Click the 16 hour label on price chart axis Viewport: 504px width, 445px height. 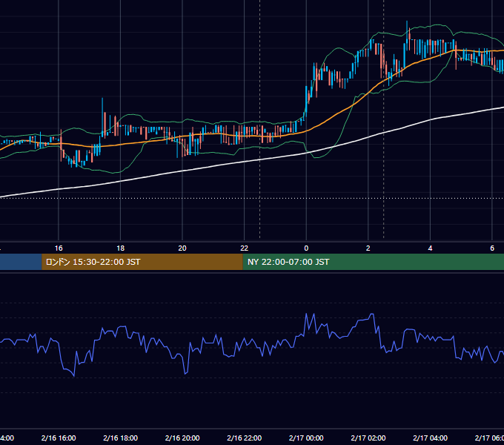(59, 248)
